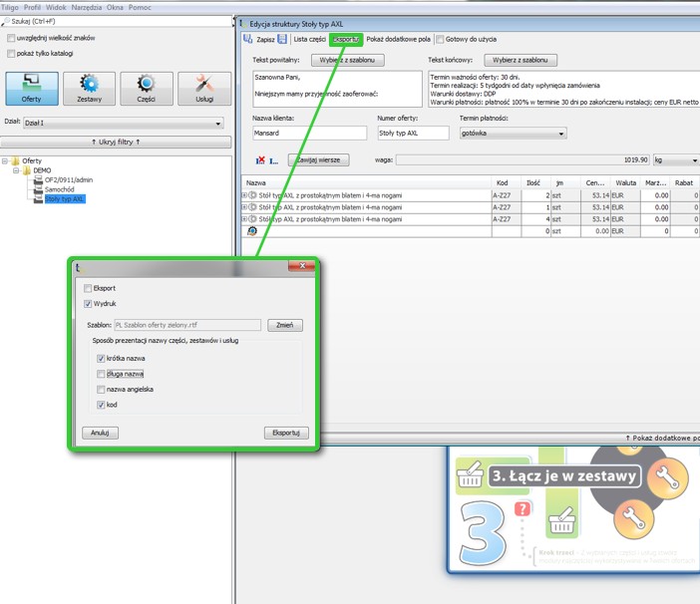This screenshot has height=604, width=700.
Task: Click the Oferty folder icon in the tree
Action: (x=16, y=160)
